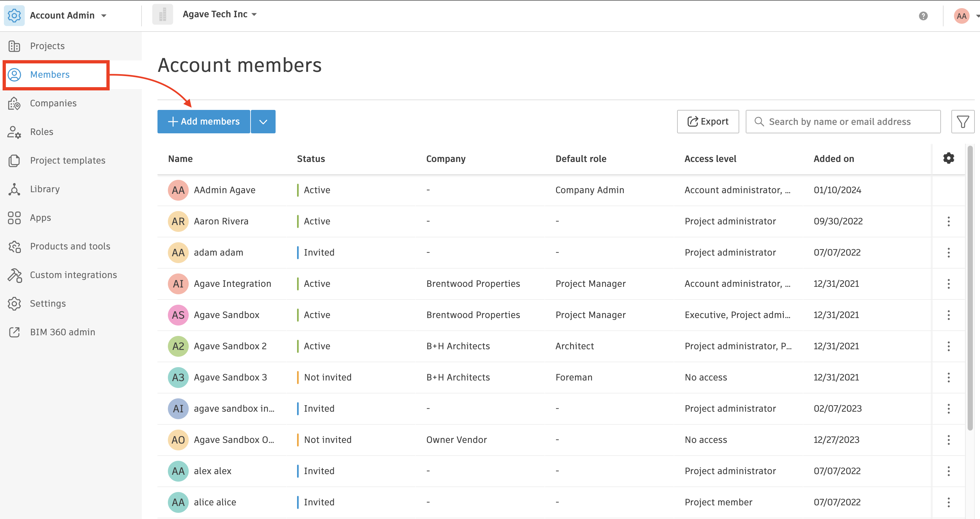Click the AS avatar of Agave Sandbox

pyautogui.click(x=178, y=315)
